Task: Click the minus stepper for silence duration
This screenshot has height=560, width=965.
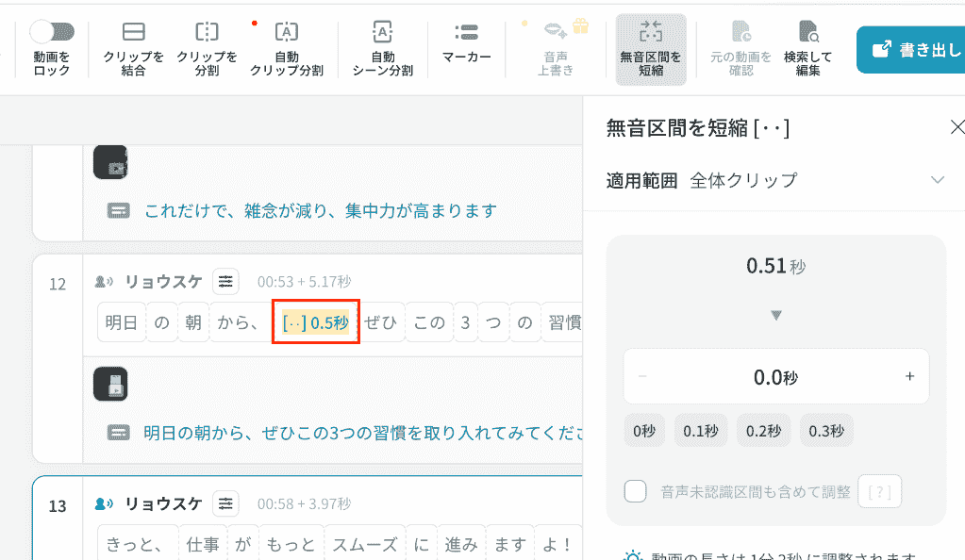Action: pos(642,376)
